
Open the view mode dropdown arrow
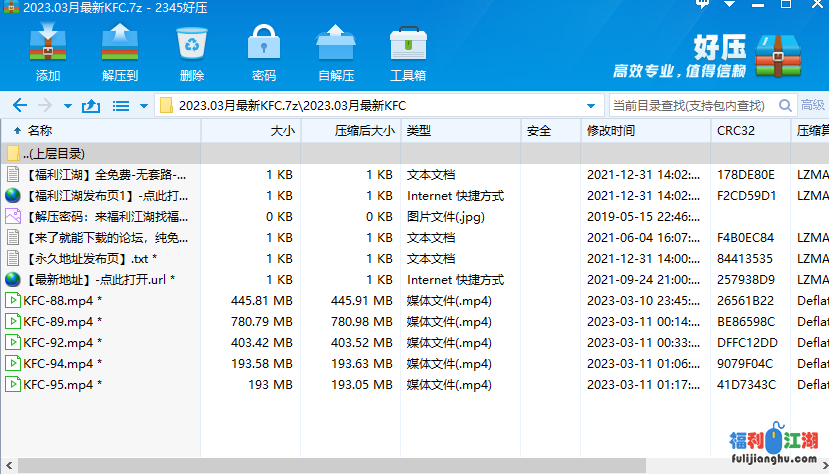[143, 105]
